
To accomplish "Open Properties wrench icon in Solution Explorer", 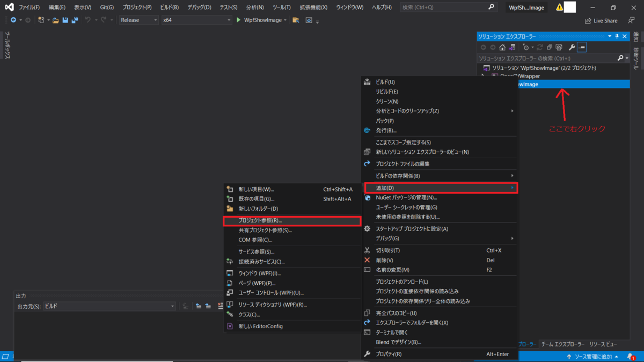I will 572,47.
